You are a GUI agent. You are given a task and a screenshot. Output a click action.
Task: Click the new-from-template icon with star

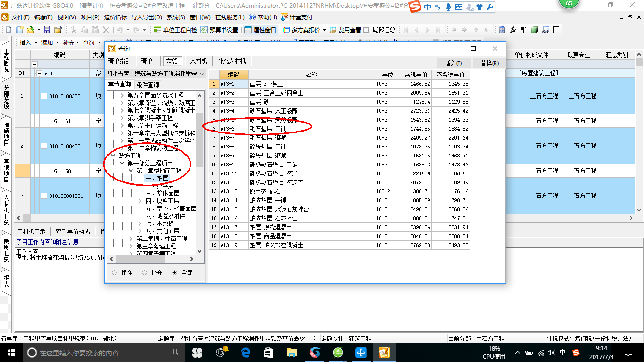coord(19,30)
